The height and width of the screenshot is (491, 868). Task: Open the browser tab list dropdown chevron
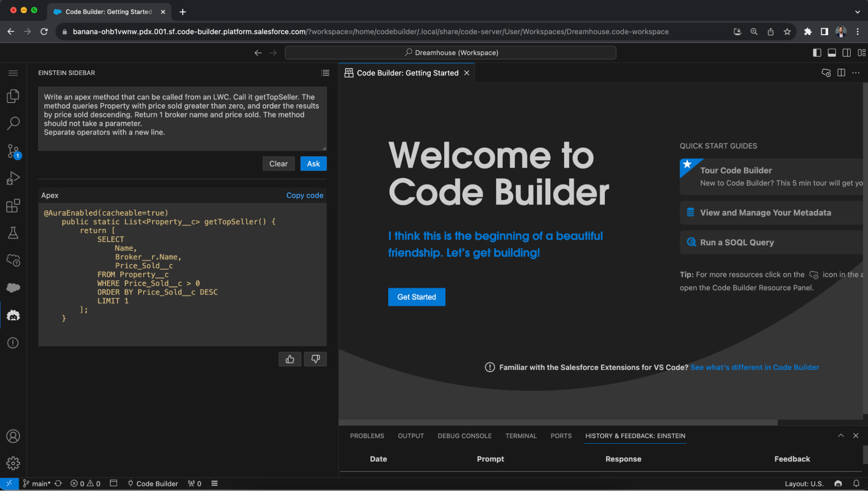858,12
